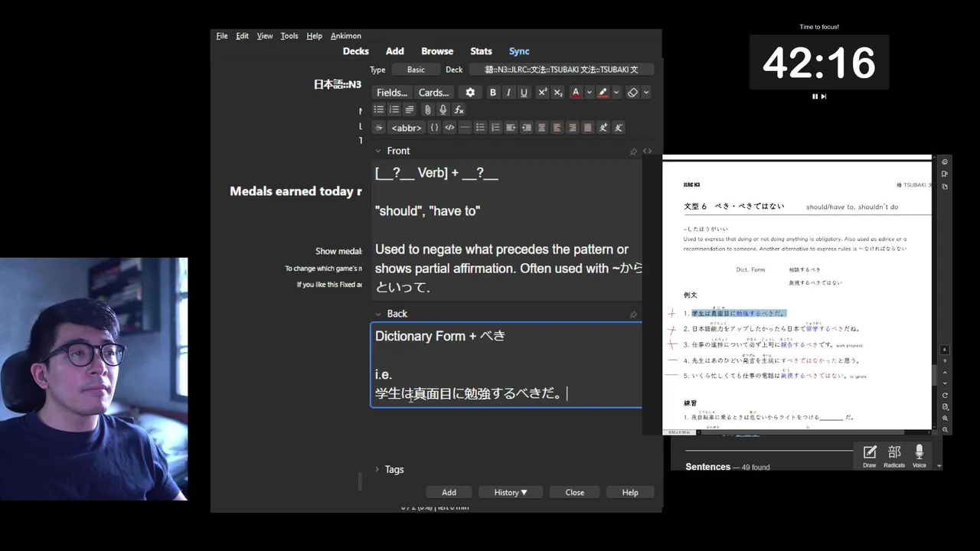980x551 pixels.
Task: Toggle sticky pin on Front field
Action: (633, 152)
